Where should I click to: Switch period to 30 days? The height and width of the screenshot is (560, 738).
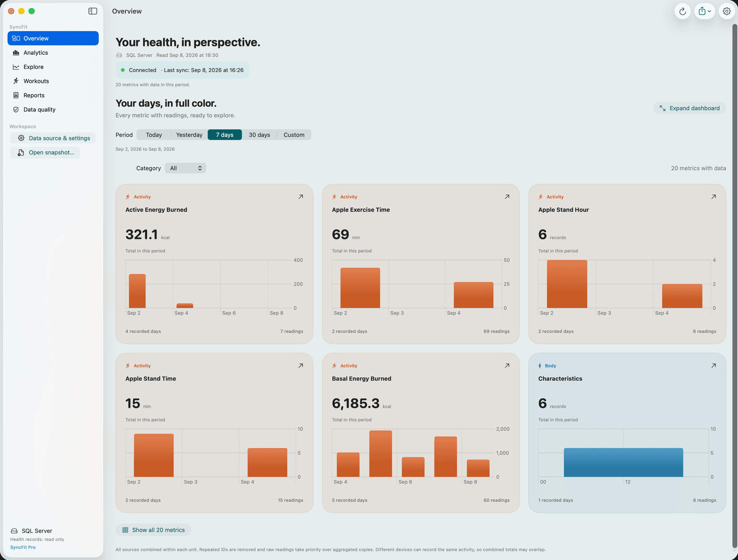coord(259,135)
